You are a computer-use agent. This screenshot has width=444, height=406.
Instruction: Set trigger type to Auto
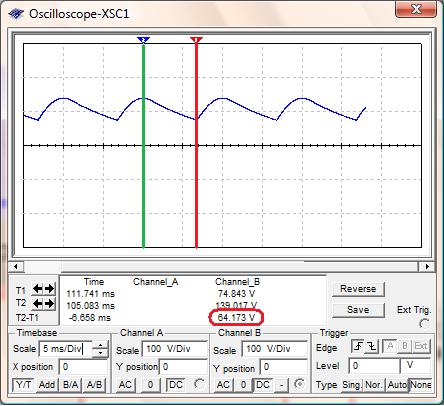coord(397,385)
